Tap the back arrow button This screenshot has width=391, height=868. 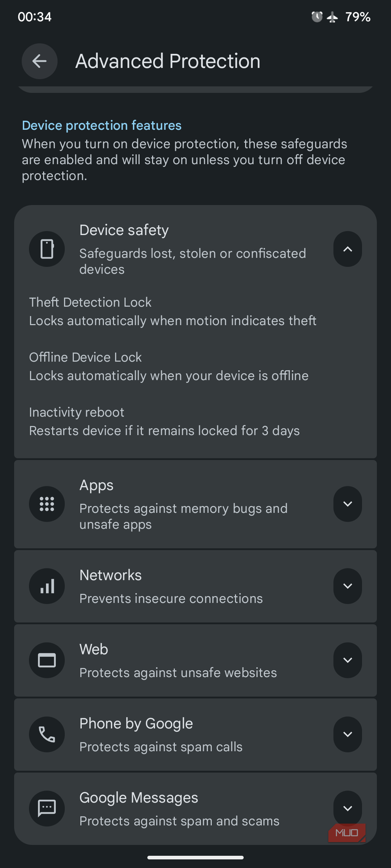coord(40,61)
